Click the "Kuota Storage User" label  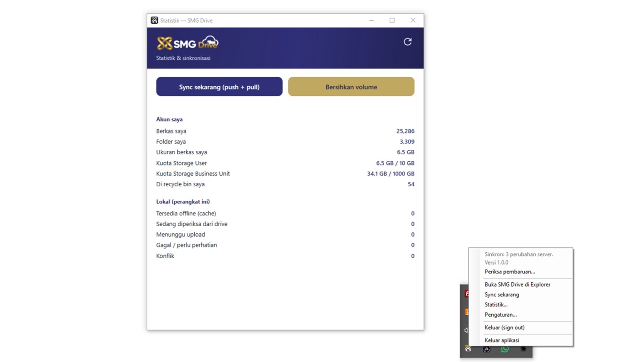pos(182,163)
